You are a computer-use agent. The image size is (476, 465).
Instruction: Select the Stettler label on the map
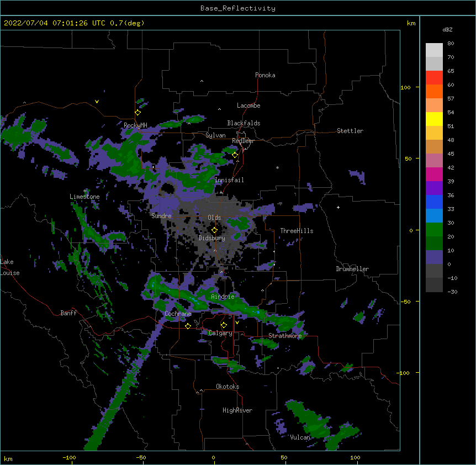point(350,131)
